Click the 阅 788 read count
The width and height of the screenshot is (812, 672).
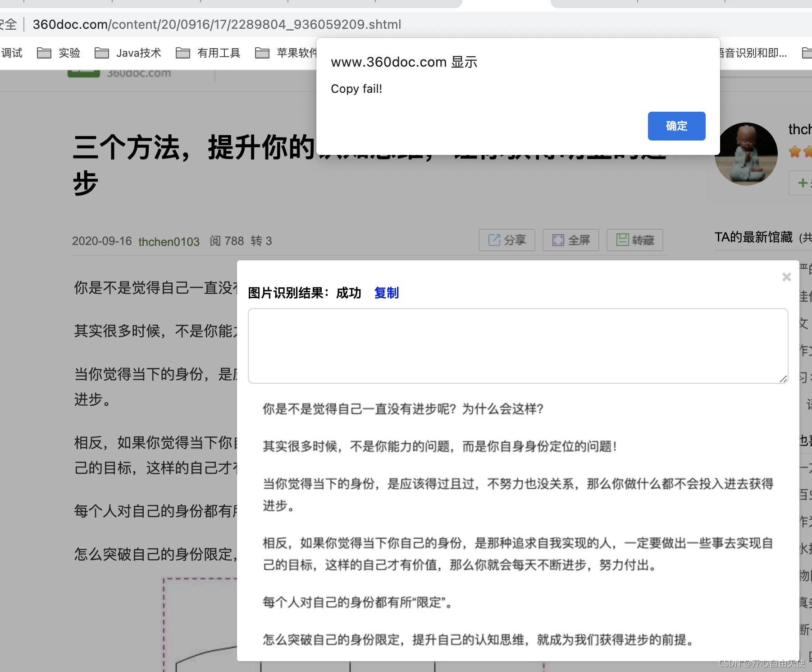(x=227, y=241)
